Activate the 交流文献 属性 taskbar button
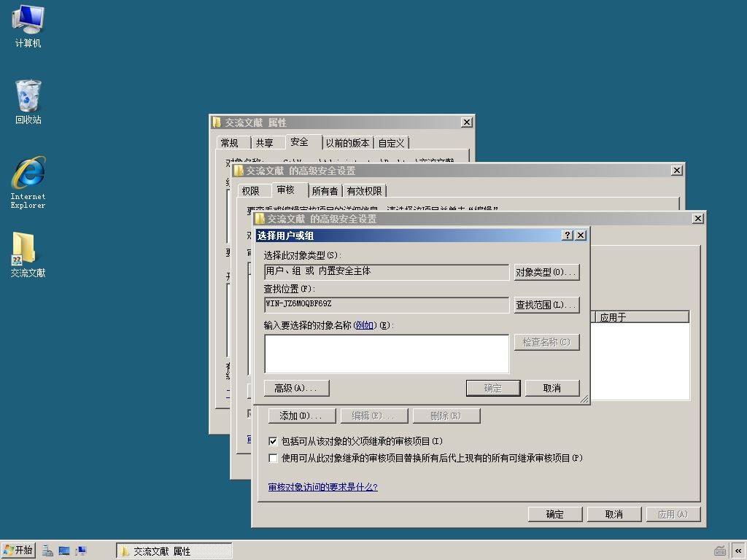 click(x=174, y=551)
